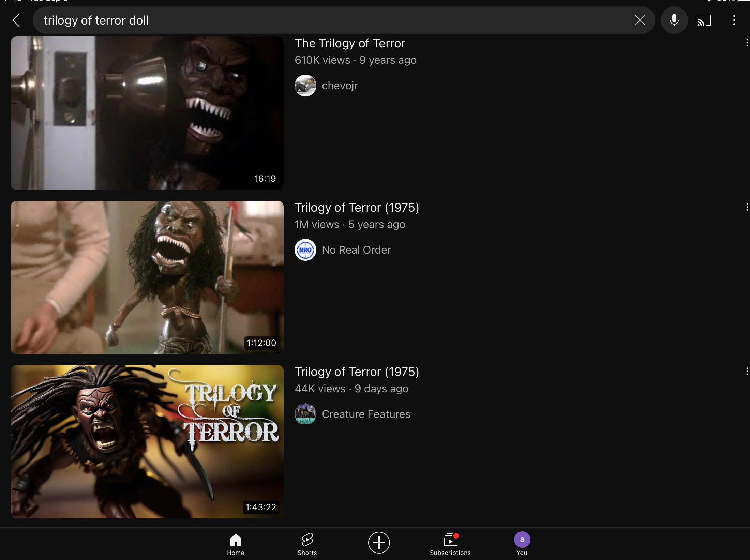Clear the search text with the X icon
The height and width of the screenshot is (560, 750).
(640, 20)
